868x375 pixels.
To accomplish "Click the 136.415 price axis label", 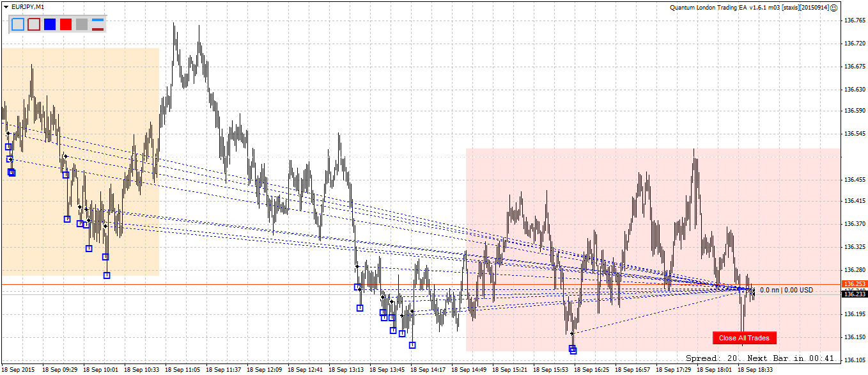I will point(855,201).
